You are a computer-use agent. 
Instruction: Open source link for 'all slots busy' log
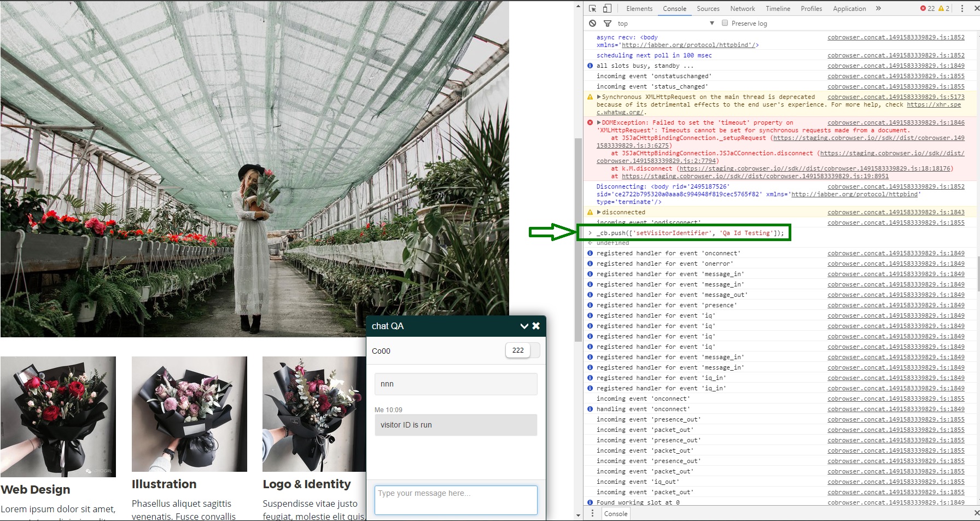896,66
